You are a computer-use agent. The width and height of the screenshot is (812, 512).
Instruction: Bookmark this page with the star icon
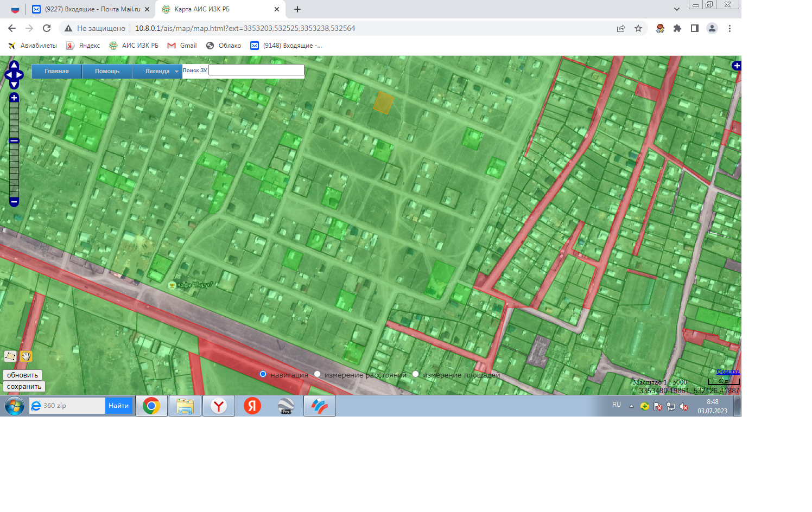click(638, 28)
